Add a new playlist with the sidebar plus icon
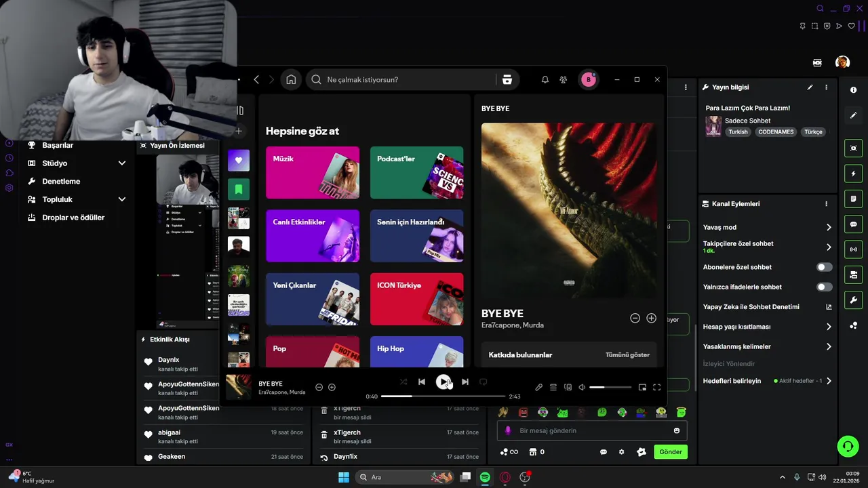This screenshot has height=488, width=868. pyautogui.click(x=238, y=131)
